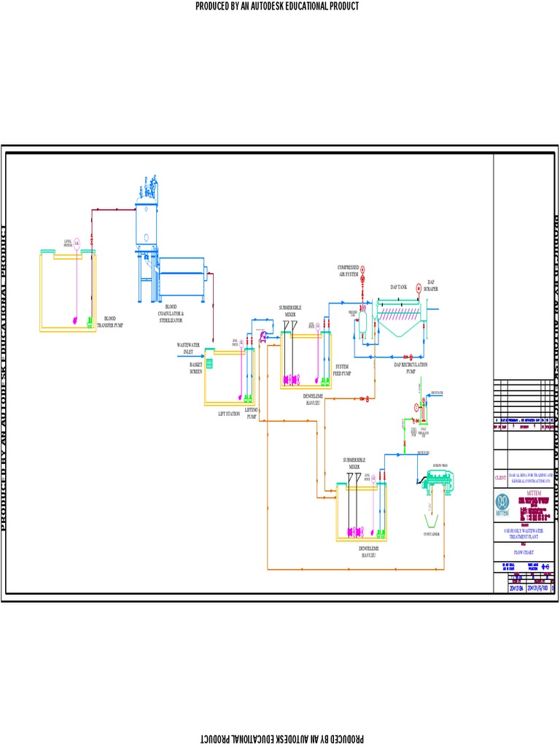This screenshot has height=747, width=560.
Task: Click the 'CLIENT' cell in title block
Action: tap(500, 478)
